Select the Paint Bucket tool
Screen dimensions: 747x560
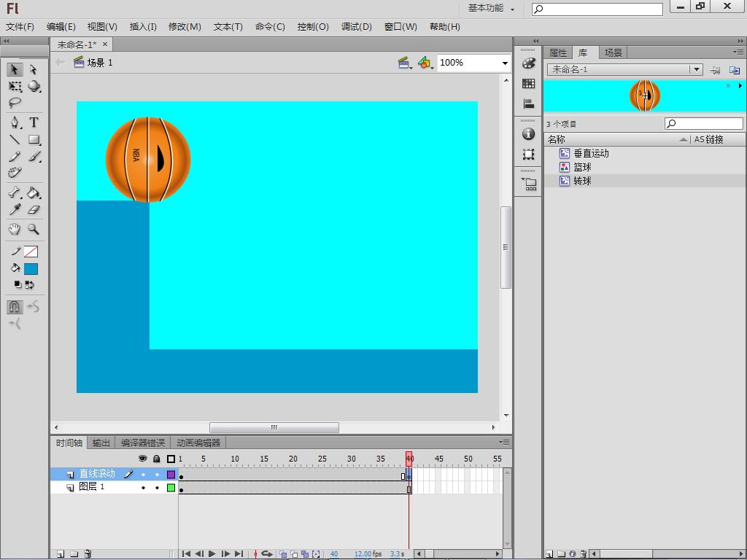(34, 192)
